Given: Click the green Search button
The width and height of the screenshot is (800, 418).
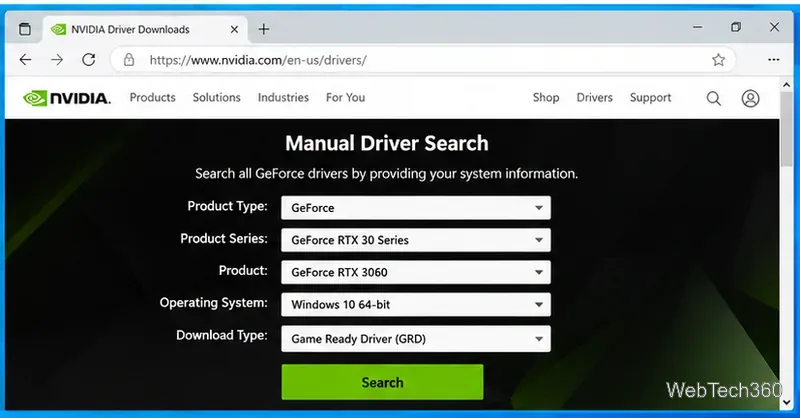Looking at the screenshot, I should pos(382,382).
